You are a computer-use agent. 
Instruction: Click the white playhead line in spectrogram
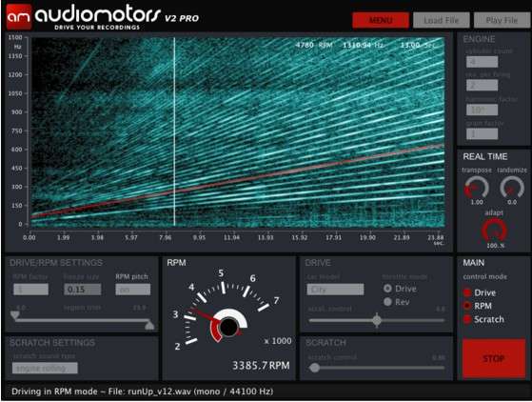tap(174, 131)
